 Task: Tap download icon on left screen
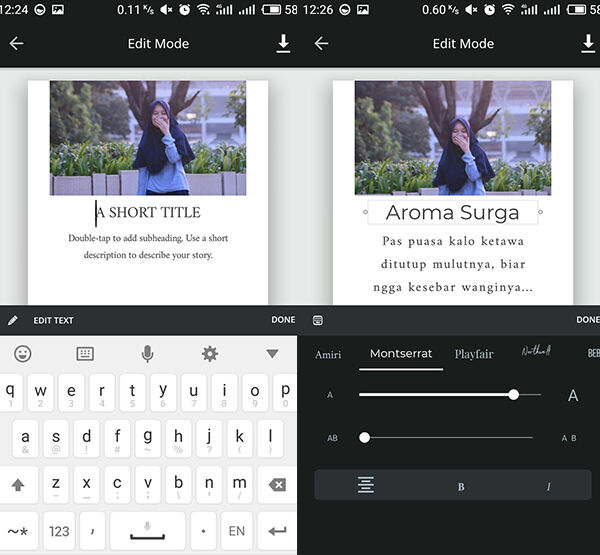click(x=283, y=43)
